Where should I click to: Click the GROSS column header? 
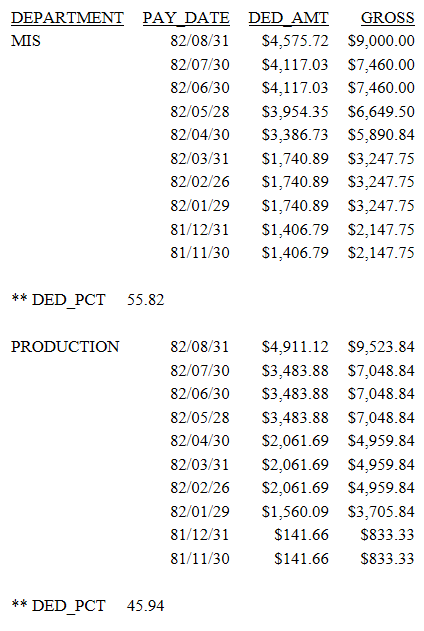(x=387, y=18)
